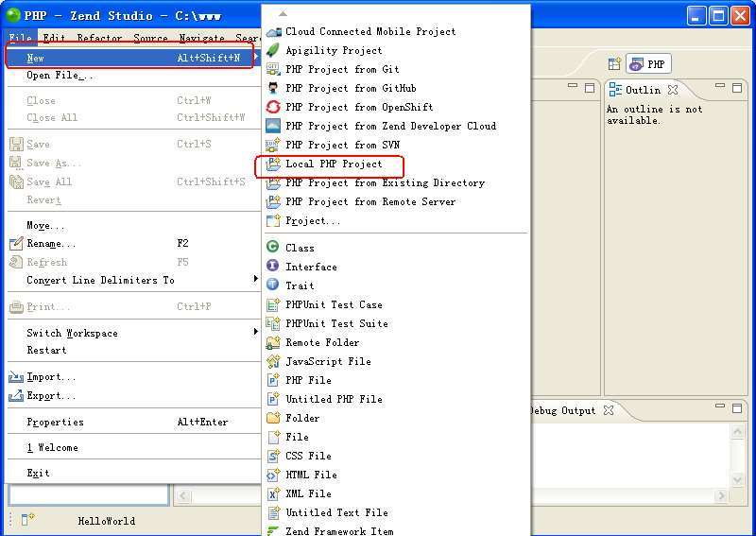The height and width of the screenshot is (536, 756).
Task: Click the XML File icon
Action: [x=273, y=493]
